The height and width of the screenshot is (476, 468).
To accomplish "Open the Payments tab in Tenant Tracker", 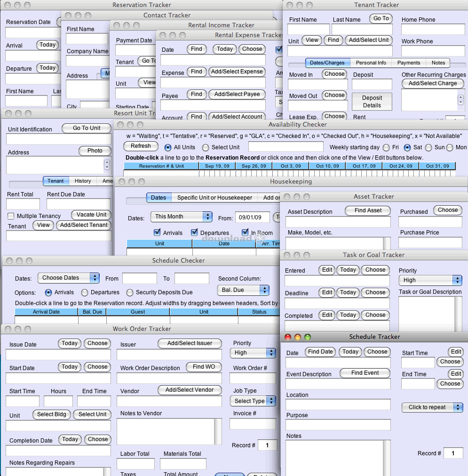I will [408, 63].
